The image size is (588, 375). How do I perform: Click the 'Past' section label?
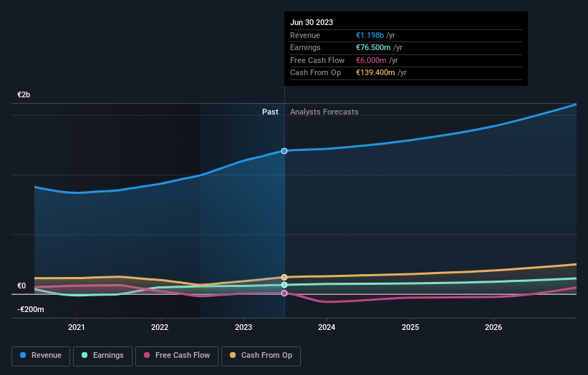click(x=270, y=112)
